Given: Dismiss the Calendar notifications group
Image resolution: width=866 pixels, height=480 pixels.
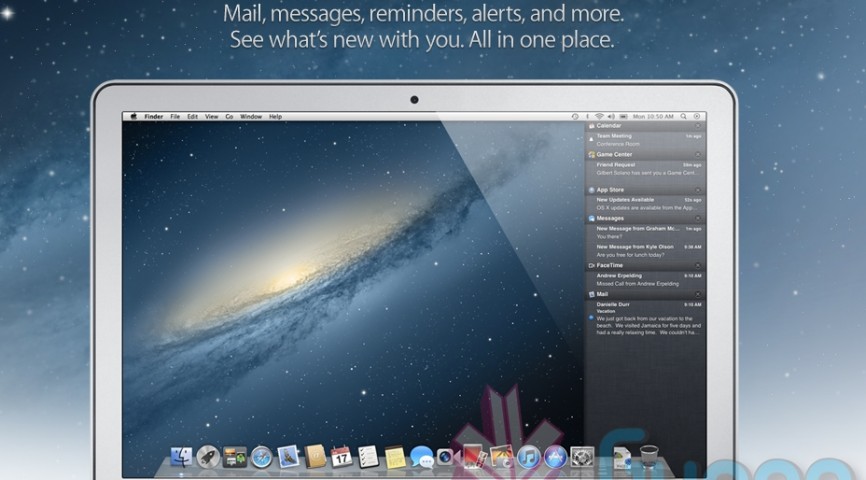Looking at the screenshot, I should [x=698, y=126].
